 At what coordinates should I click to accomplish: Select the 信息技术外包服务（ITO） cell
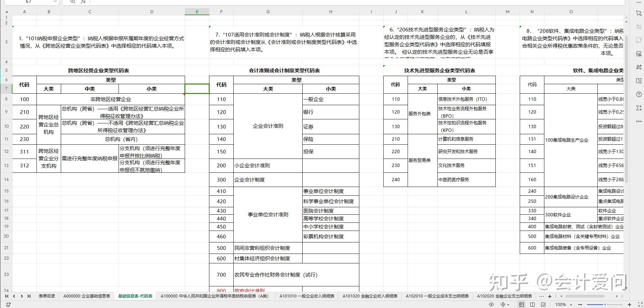tap(466, 99)
